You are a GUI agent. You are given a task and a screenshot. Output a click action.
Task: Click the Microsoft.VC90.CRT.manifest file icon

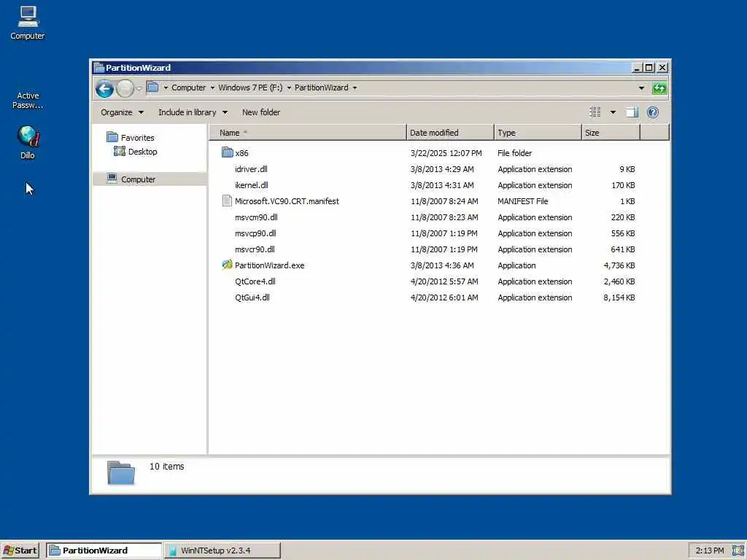[x=228, y=201]
